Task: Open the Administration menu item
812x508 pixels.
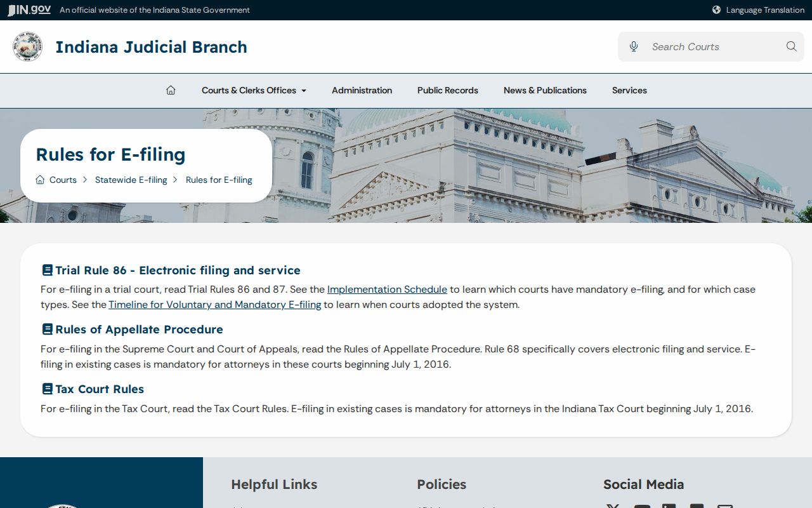Action: (362, 90)
